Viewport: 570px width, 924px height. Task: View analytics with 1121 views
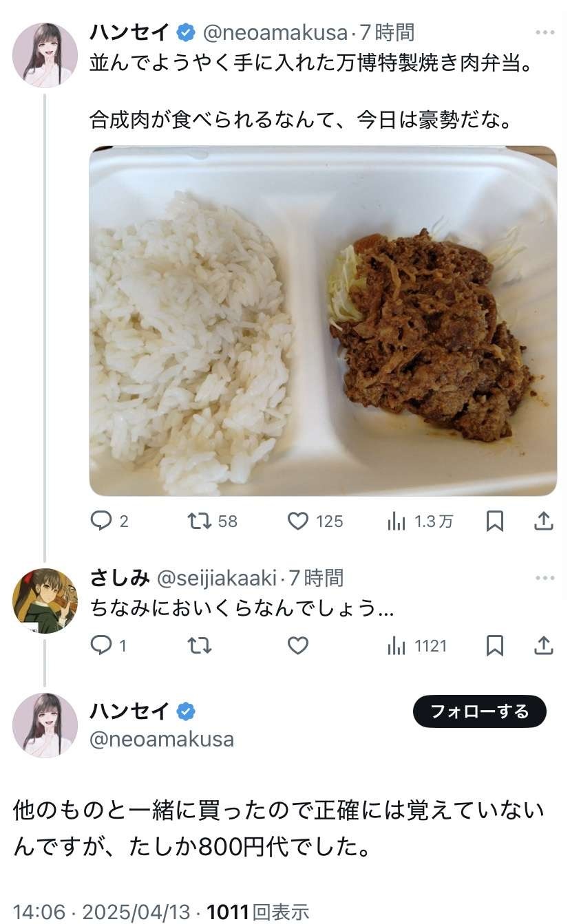[397, 645]
